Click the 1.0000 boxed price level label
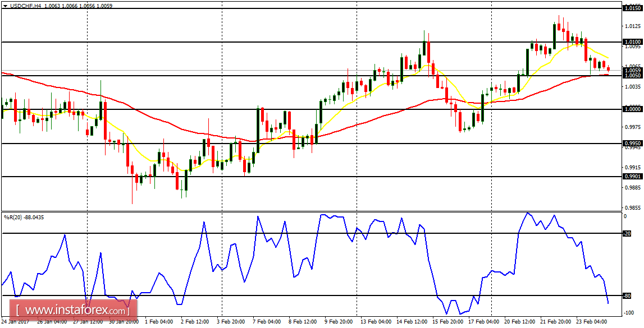 (633, 109)
